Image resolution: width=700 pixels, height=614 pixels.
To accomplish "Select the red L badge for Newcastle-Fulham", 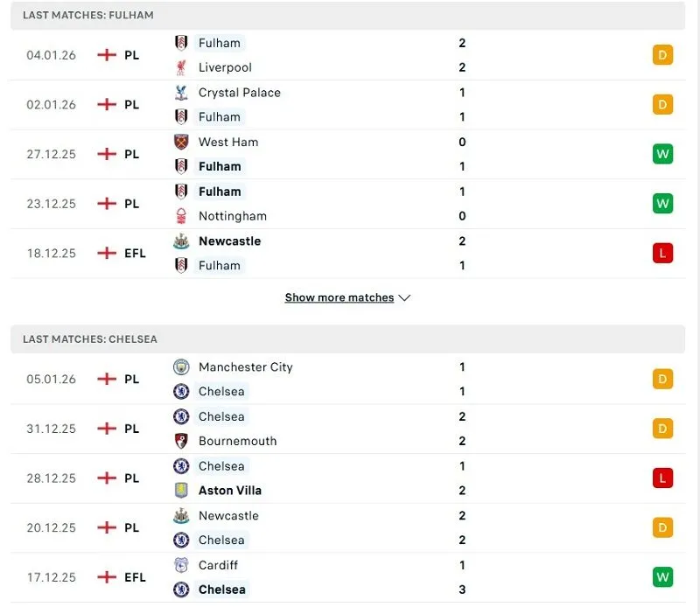I will [x=662, y=253].
